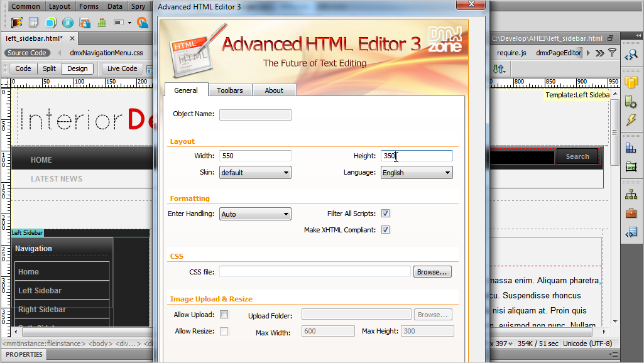Click the HOME menu link on page
The image size is (644, 363).
(x=41, y=160)
